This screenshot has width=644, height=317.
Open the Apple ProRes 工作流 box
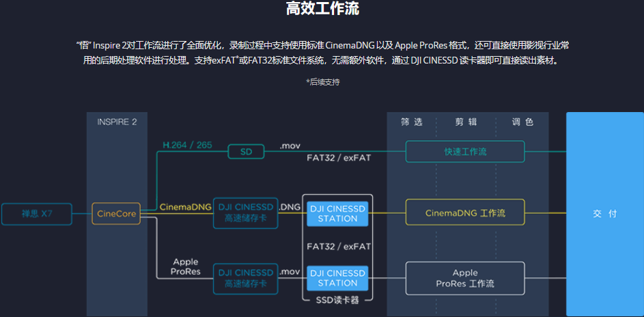465,277
